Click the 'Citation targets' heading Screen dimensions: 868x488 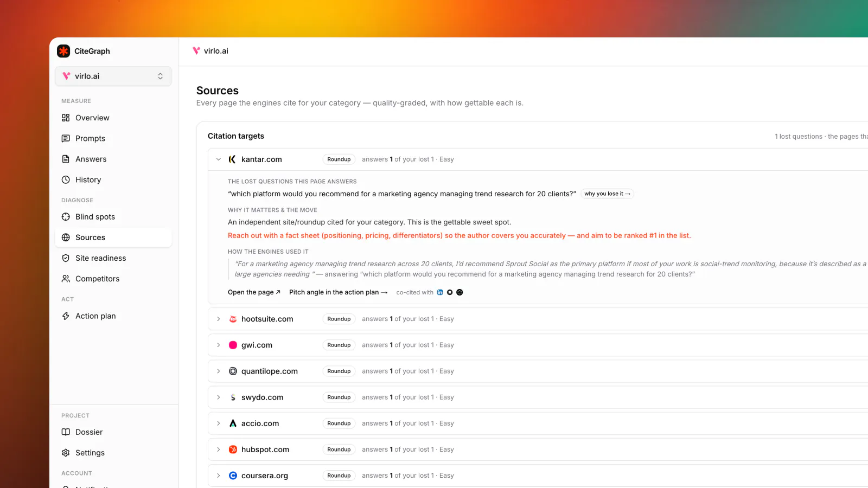236,136
